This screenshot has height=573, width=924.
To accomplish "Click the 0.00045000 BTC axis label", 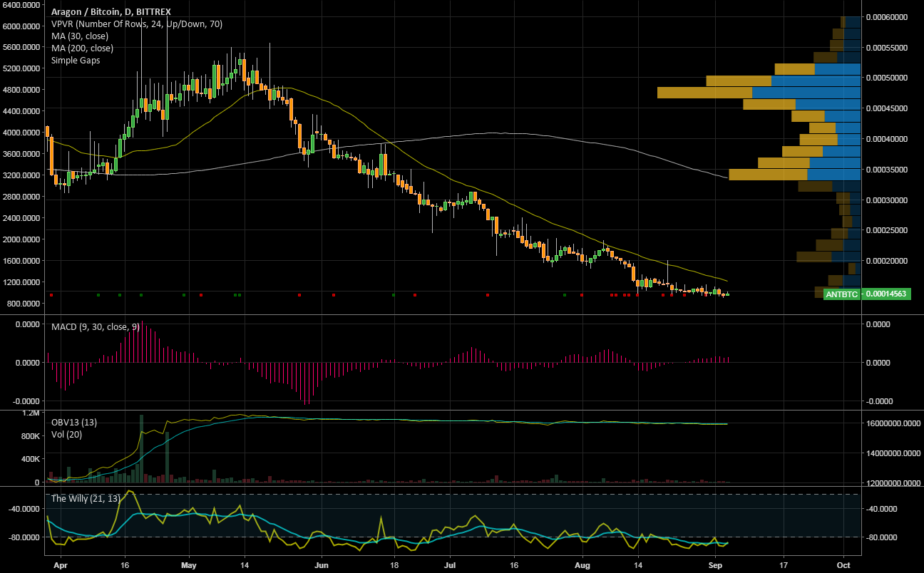I will point(888,108).
